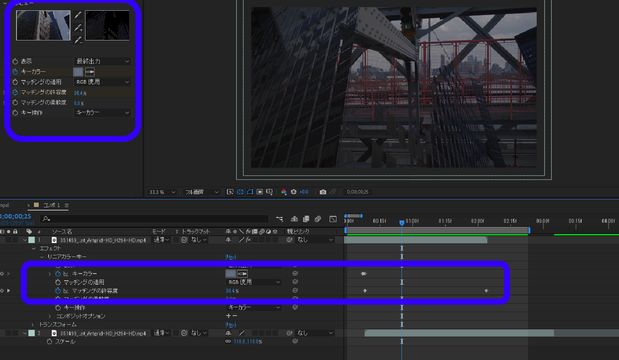619x360 pixels.
Task: Go to next マッチングの許容度 keyframe arrow
Action: pyautogui.click(x=8, y=291)
